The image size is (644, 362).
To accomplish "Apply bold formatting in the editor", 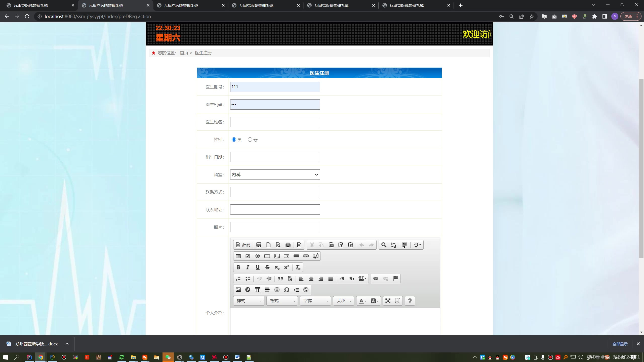I will tap(238, 267).
